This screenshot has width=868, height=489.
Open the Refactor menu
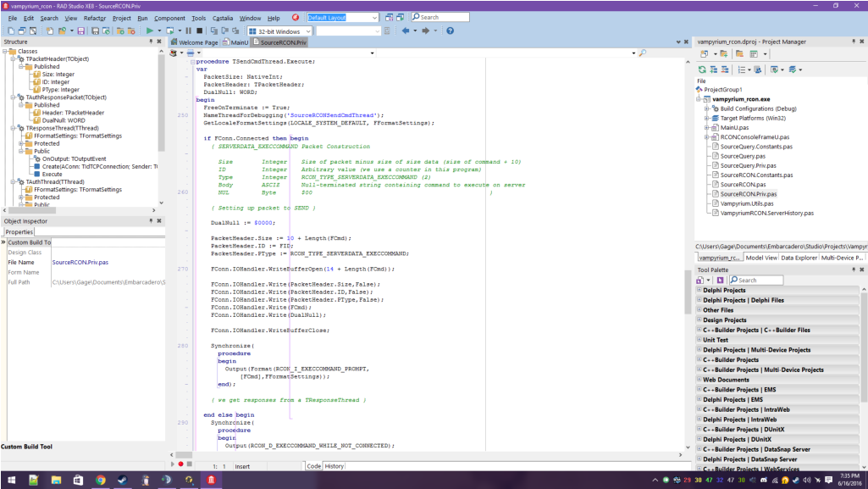click(95, 19)
